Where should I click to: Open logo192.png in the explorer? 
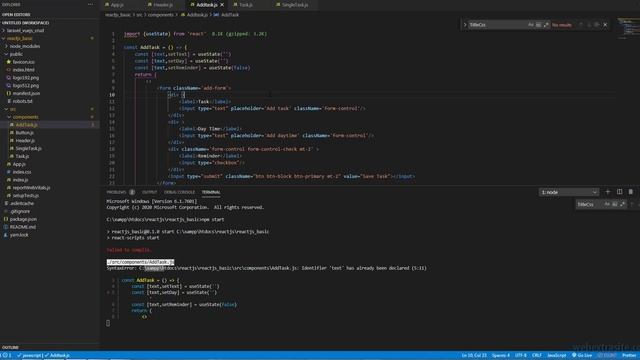(x=26, y=78)
